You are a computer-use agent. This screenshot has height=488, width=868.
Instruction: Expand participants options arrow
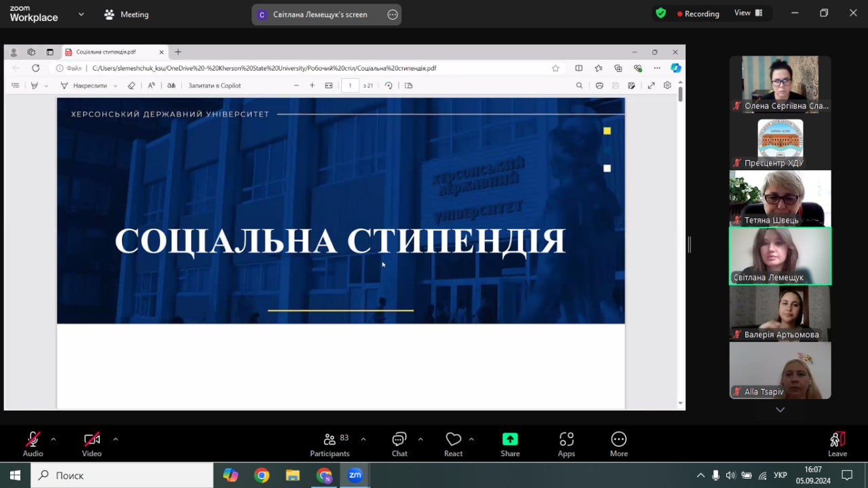click(x=363, y=439)
